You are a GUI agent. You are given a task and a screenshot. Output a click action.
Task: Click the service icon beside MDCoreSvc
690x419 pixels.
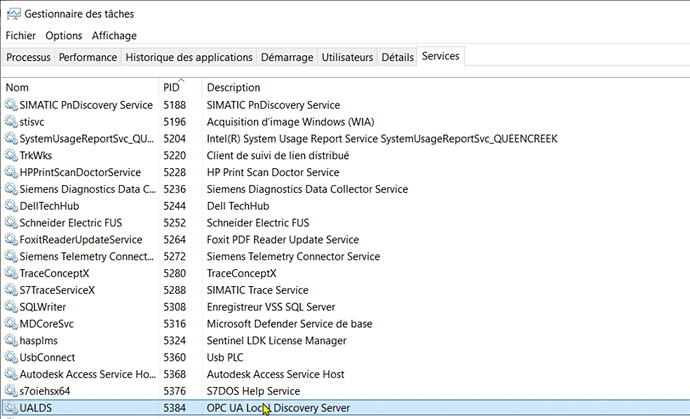click(11, 323)
